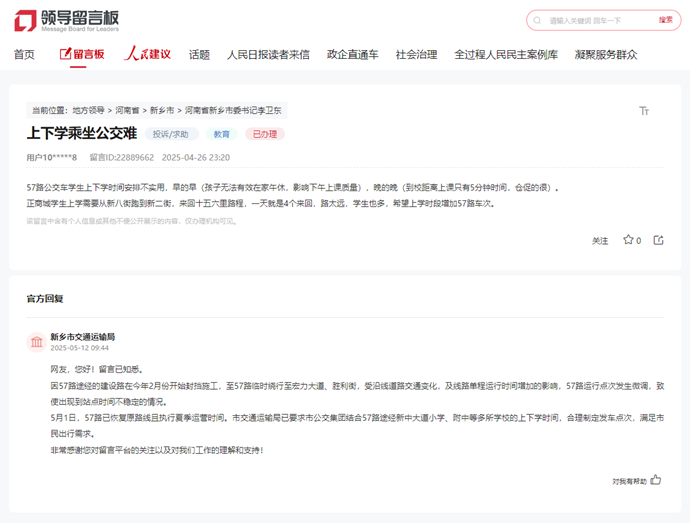Open the 人民建议 navigation item
This screenshot has width=690, height=523.
pyautogui.click(x=147, y=54)
